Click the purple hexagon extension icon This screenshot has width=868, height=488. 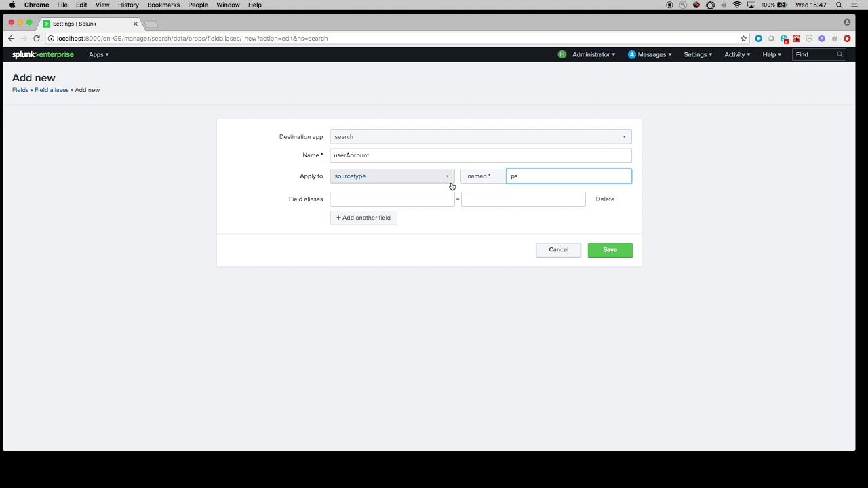(x=822, y=39)
